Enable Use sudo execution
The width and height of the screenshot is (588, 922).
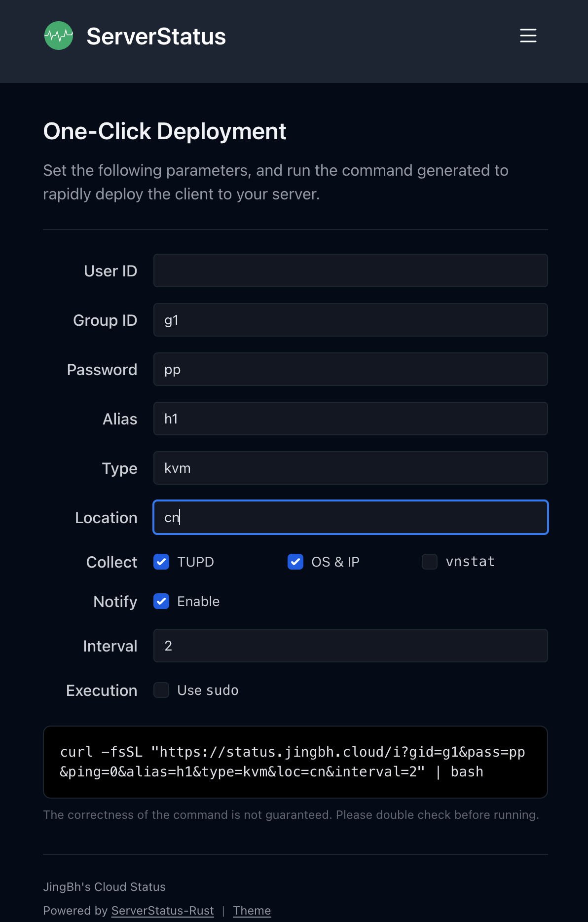click(161, 690)
